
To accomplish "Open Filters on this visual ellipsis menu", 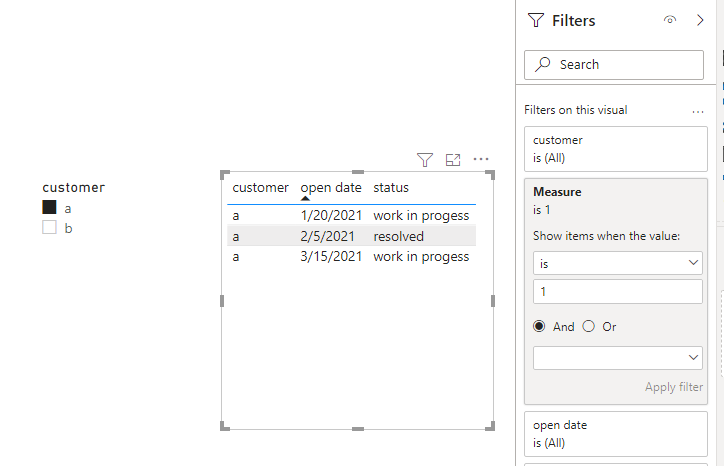I will click(x=698, y=112).
